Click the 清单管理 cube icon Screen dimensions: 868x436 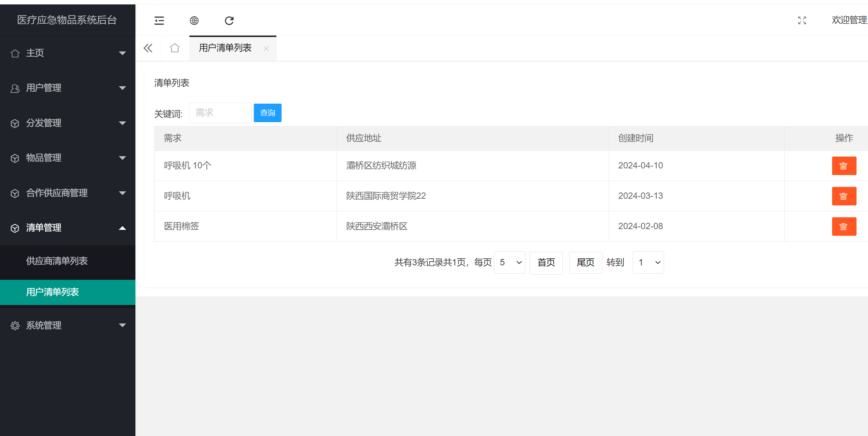coord(15,228)
